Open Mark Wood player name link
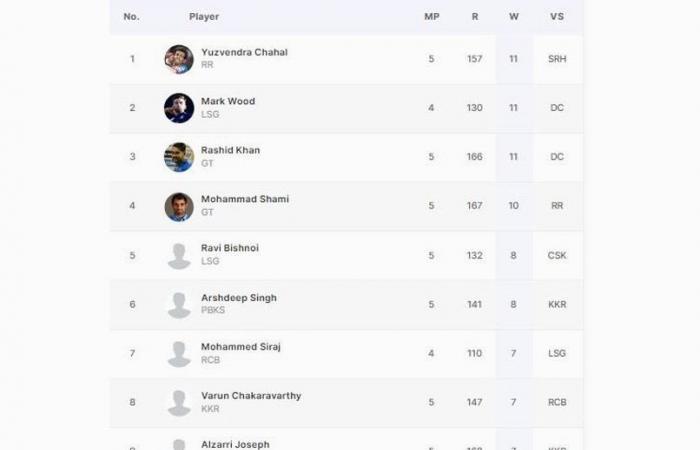700x450 pixels. pos(228,101)
